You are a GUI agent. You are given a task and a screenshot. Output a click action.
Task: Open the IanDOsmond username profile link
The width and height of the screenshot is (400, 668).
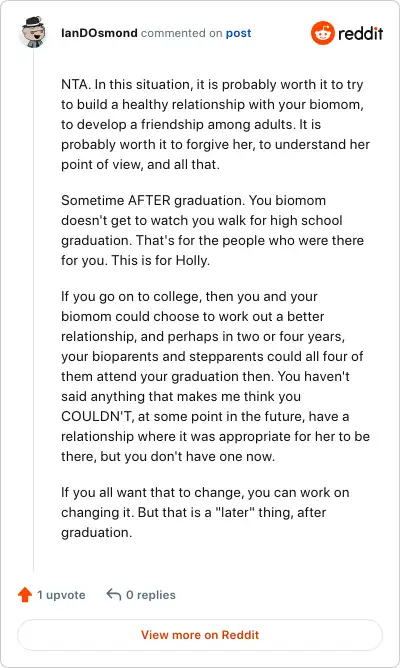click(x=99, y=33)
